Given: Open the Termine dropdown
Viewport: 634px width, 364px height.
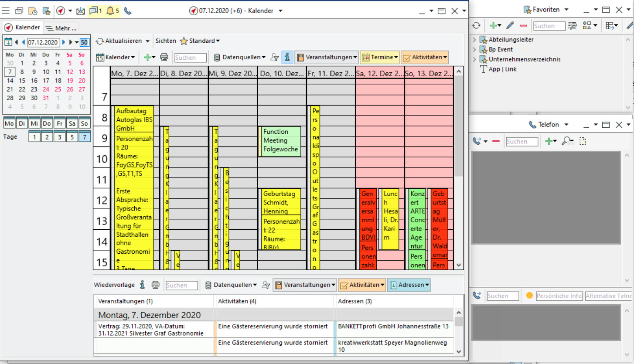Looking at the screenshot, I should click(x=379, y=57).
